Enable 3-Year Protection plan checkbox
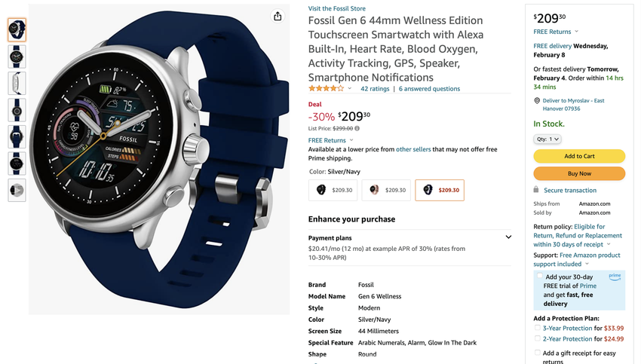Image resolution: width=641 pixels, height=364 pixels. pos(538,328)
